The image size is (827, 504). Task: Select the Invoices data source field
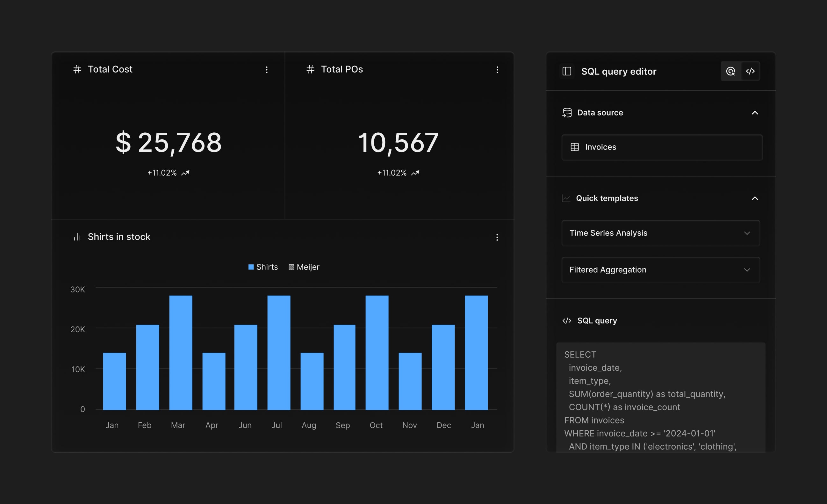[x=662, y=147]
